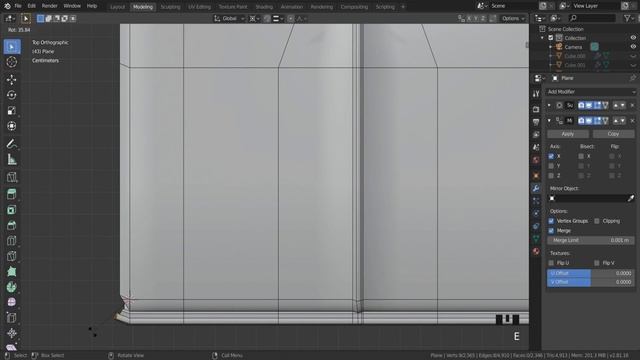
Task: Click the U Offset slider
Action: tap(591, 273)
